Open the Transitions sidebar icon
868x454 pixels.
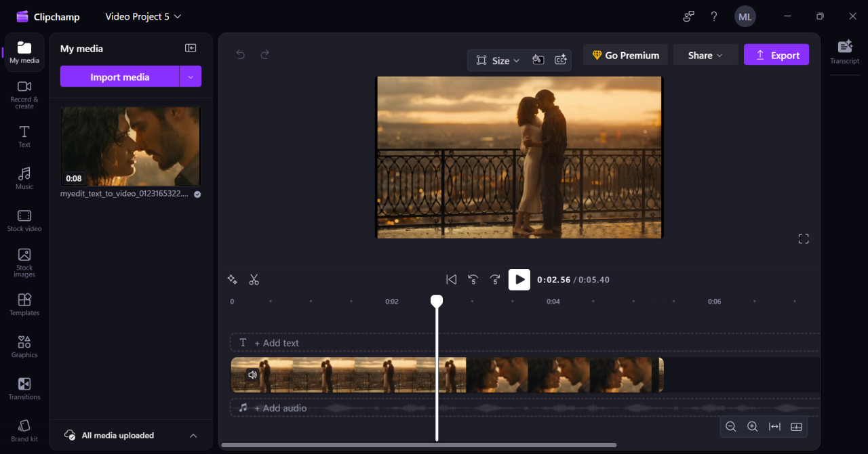pos(24,388)
